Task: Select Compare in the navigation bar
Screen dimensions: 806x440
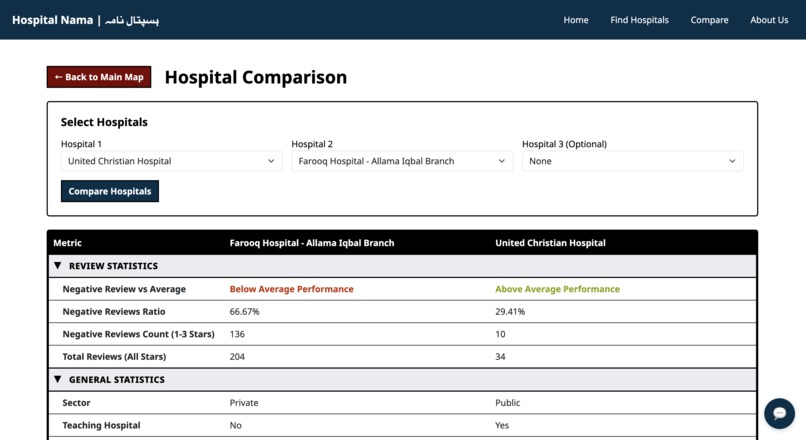Action: tap(709, 20)
